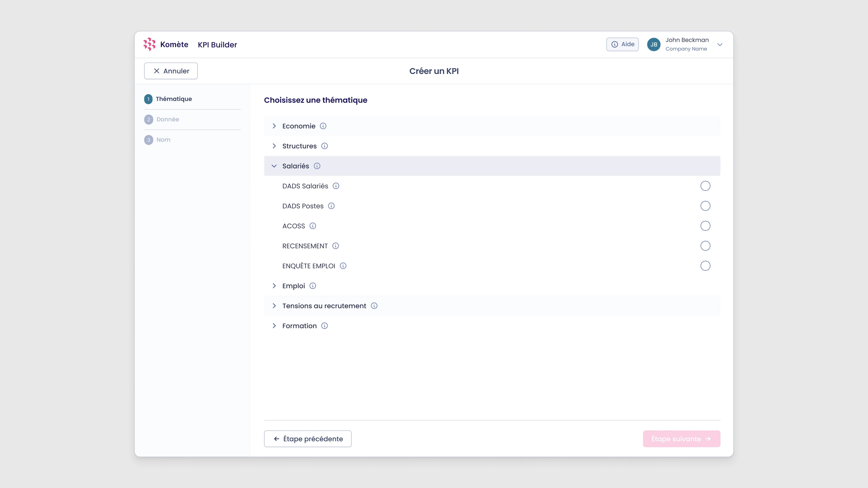Image resolution: width=868 pixels, height=488 pixels.
Task: Collapse the Salariés section
Action: (274, 166)
